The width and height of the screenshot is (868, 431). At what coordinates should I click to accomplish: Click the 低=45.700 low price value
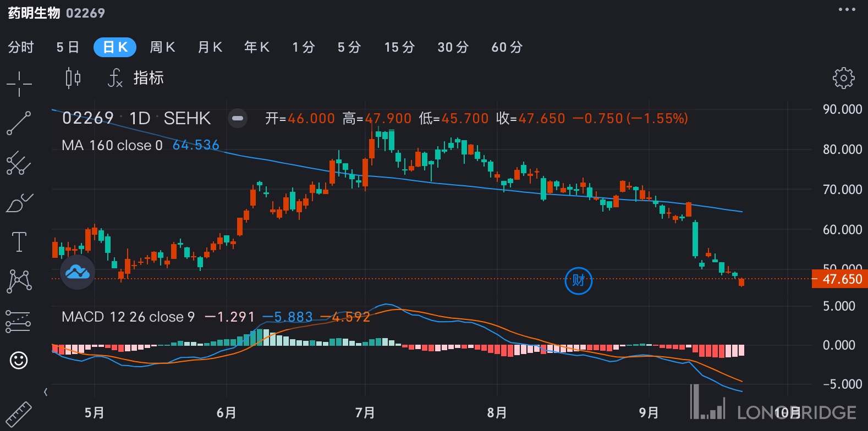pyautogui.click(x=454, y=118)
